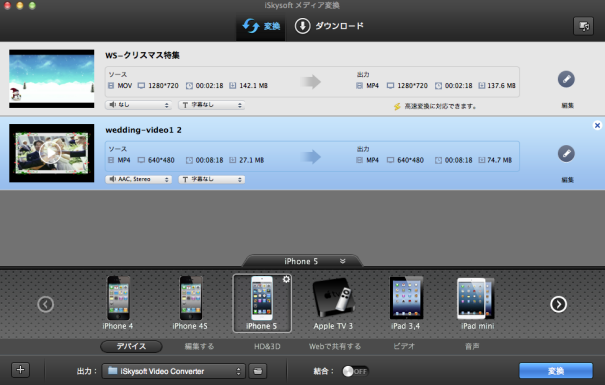The height and width of the screenshot is (385, 605).
Task: Click the source size 27.1 MB
Action: click(x=252, y=160)
